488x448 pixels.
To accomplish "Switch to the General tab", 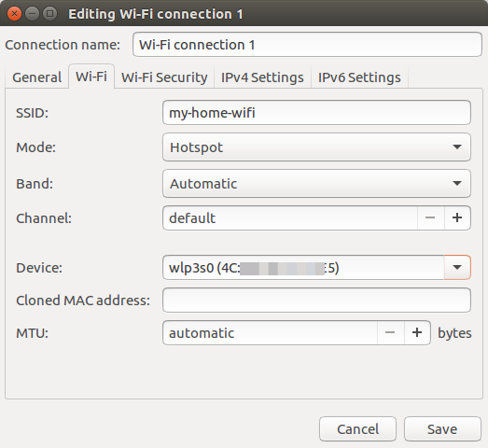I will pyautogui.click(x=36, y=77).
